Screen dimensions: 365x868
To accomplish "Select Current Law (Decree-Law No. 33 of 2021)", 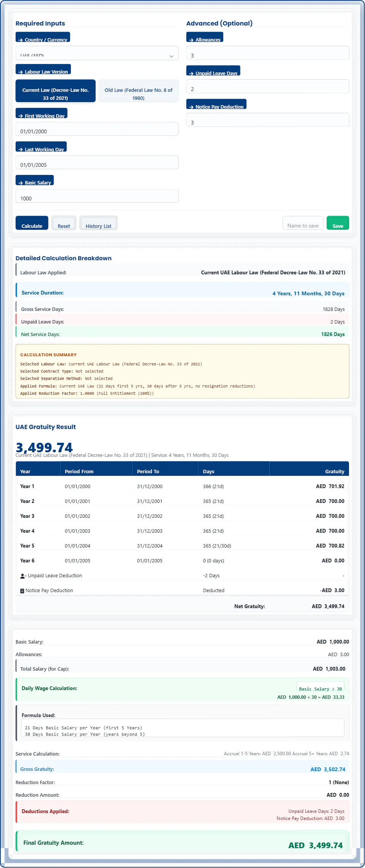I will pyautogui.click(x=55, y=91).
